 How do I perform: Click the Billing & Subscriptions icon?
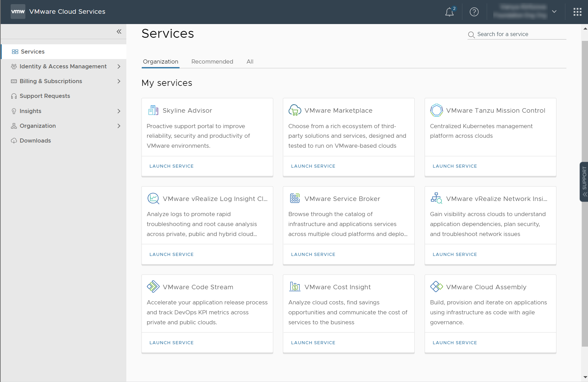[14, 81]
